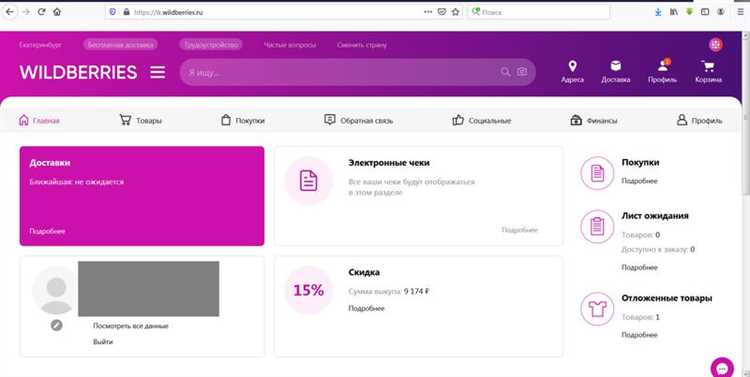The image size is (750, 377).
Task: Open the hamburger catalog menu
Action: coord(158,72)
